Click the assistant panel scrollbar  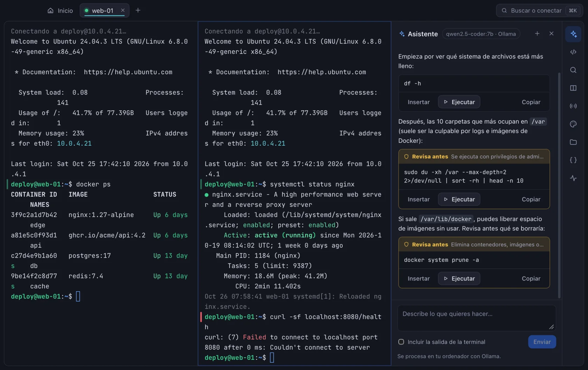pyautogui.click(x=559, y=186)
